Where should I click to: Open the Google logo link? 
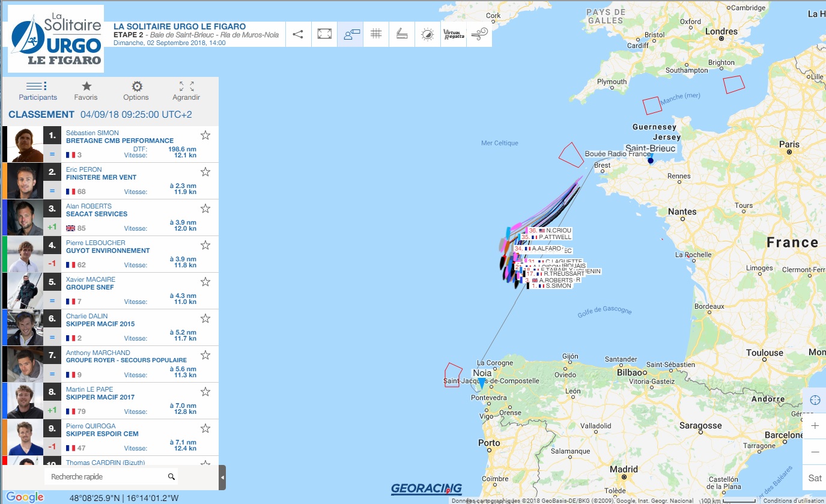point(25,497)
